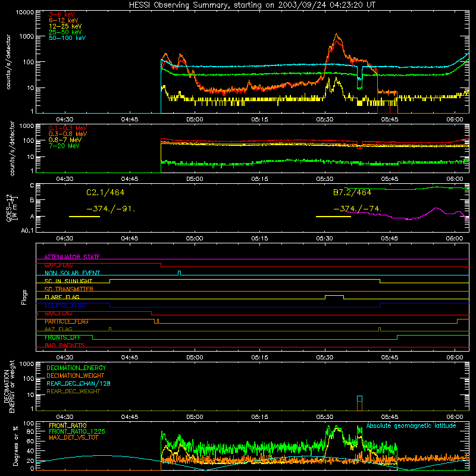Click the 0.3-0.8 MeV legend label
The width and height of the screenshot is (476, 476).
point(68,134)
